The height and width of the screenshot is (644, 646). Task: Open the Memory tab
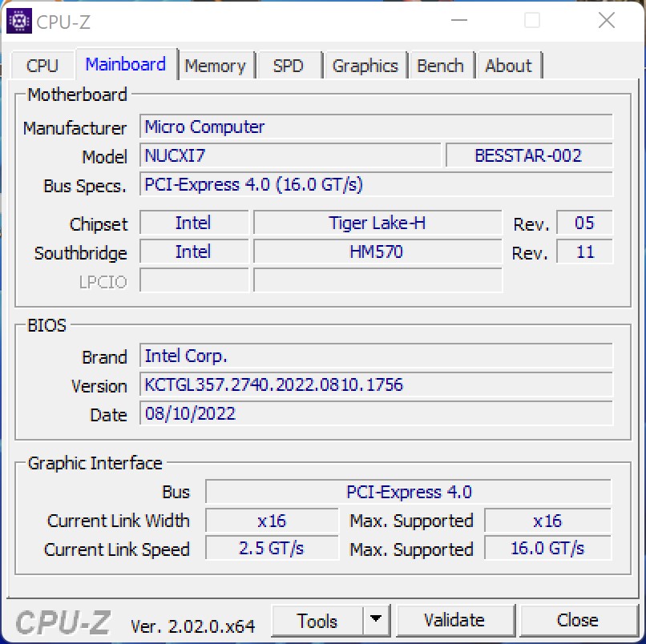click(x=215, y=66)
